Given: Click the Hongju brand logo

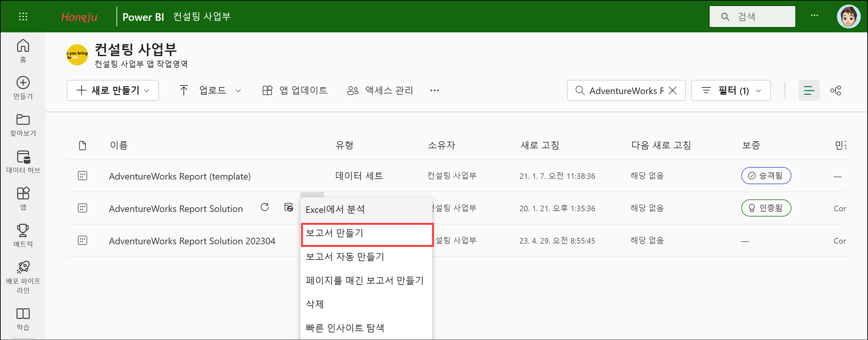Looking at the screenshot, I should [x=79, y=17].
